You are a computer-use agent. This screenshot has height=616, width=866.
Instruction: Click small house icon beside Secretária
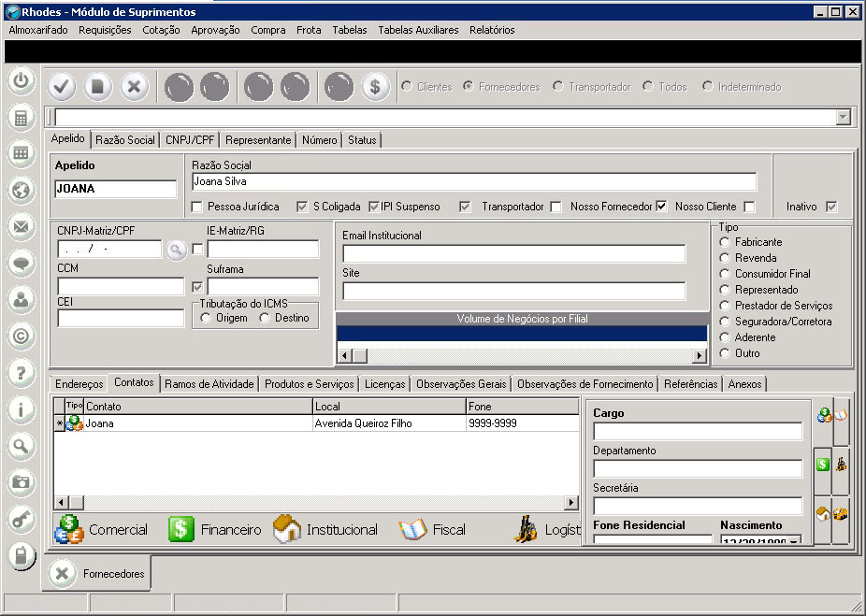pos(823,514)
